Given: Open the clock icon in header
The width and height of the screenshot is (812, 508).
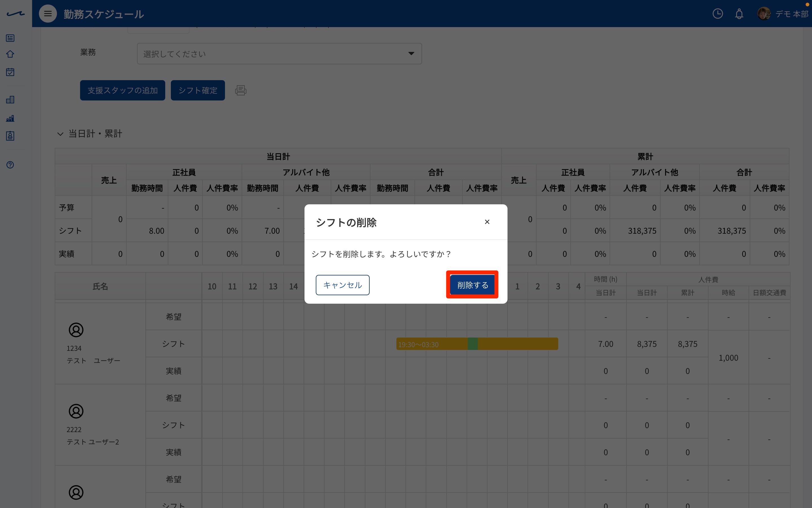Looking at the screenshot, I should pos(717,14).
